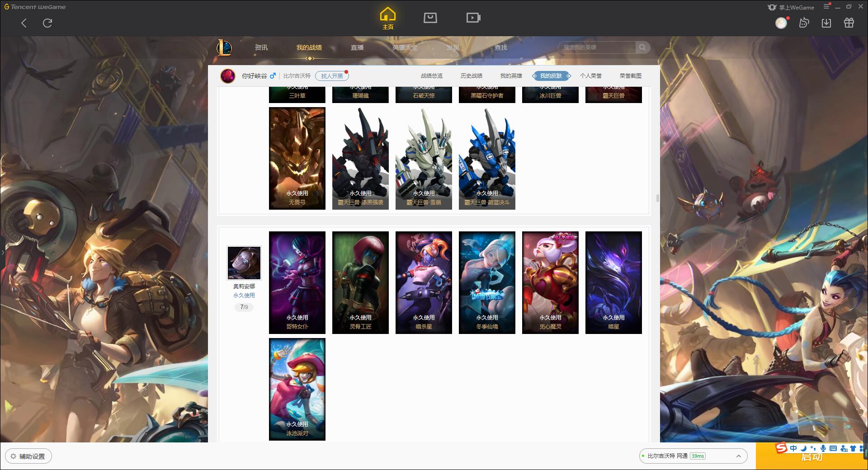Click the 掌上WeGame link
868x470 pixels.
pyautogui.click(x=796, y=7)
